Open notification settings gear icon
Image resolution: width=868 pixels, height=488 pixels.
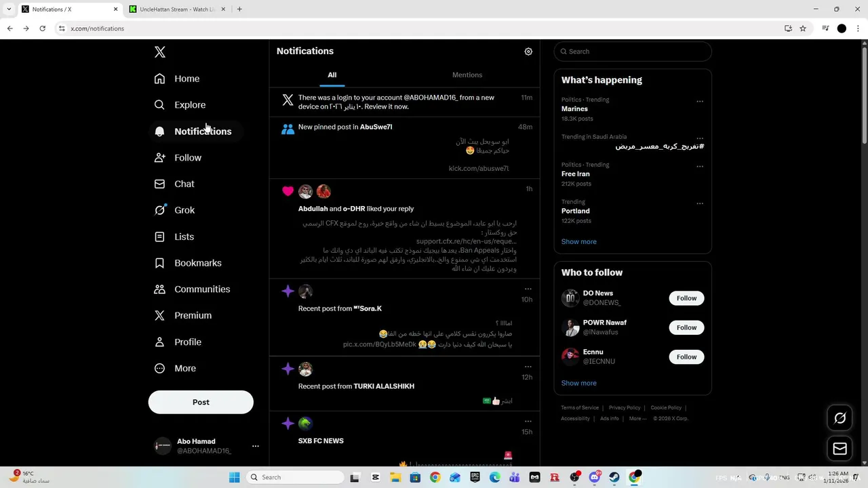click(528, 52)
